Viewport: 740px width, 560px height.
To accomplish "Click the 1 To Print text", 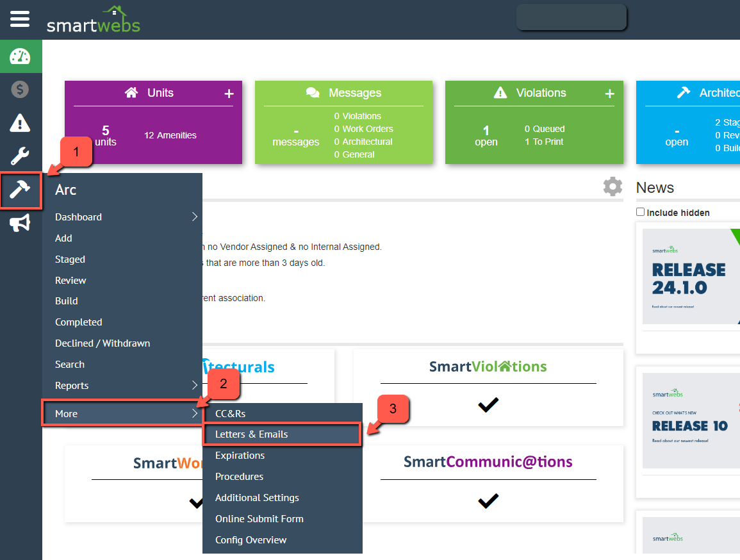I will [x=544, y=142].
